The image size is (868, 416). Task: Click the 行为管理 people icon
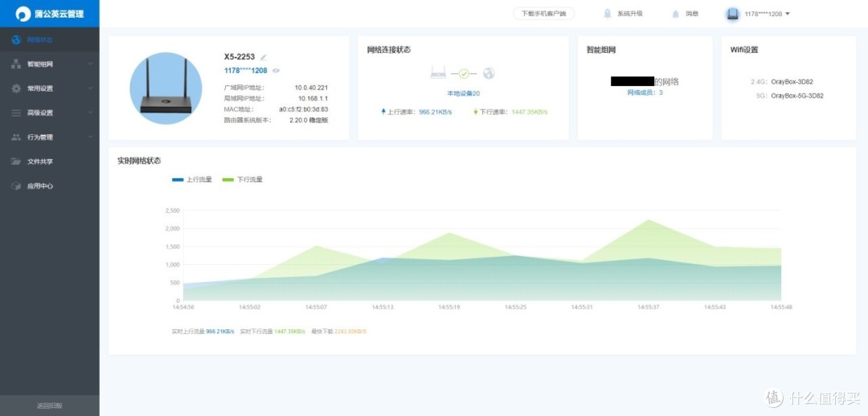(x=16, y=137)
